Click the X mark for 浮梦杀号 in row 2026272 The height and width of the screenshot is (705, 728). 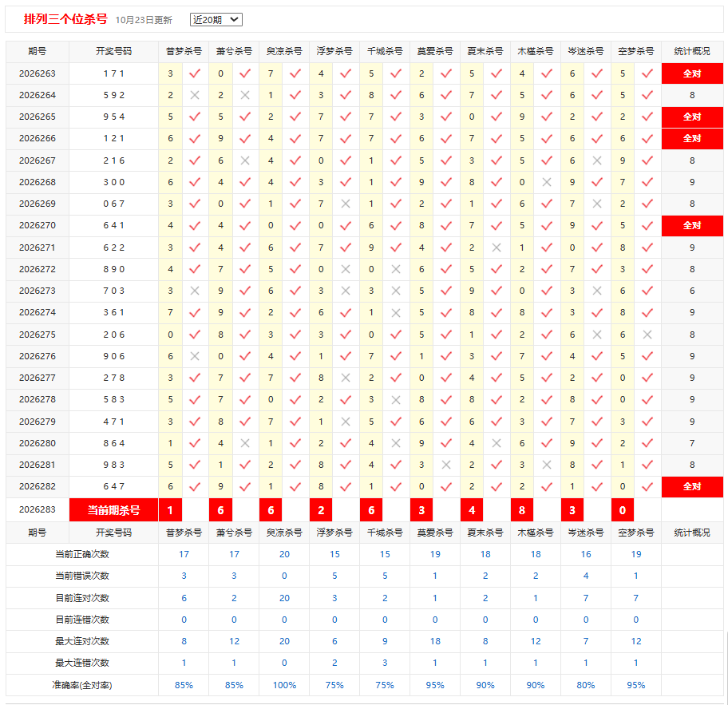click(x=346, y=269)
